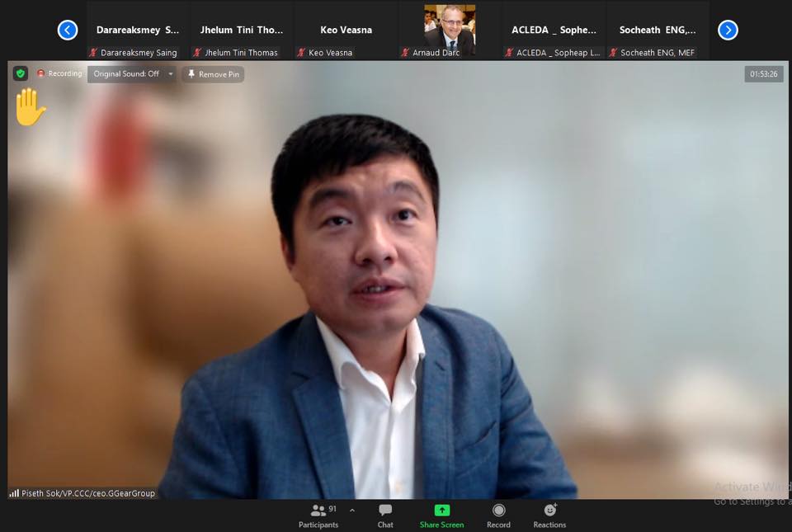
Task: Select the Socheath ENG, MEF participant tile
Action: 658,31
